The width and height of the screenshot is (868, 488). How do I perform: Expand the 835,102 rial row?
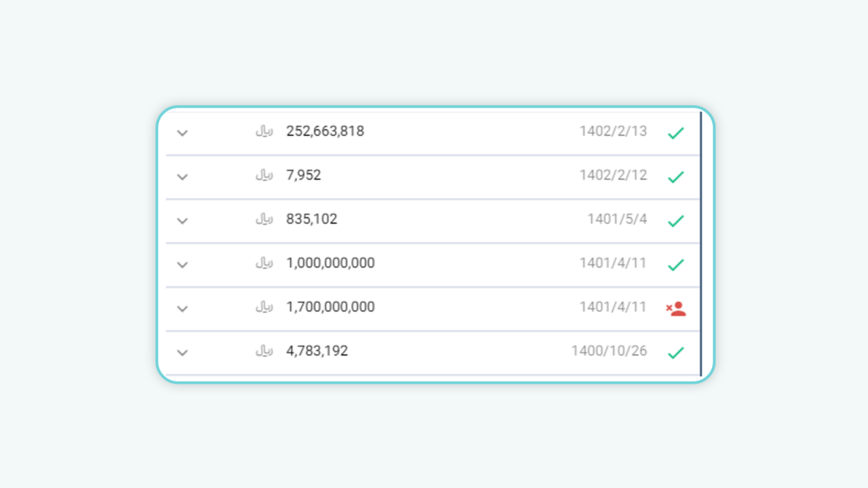[182, 221]
